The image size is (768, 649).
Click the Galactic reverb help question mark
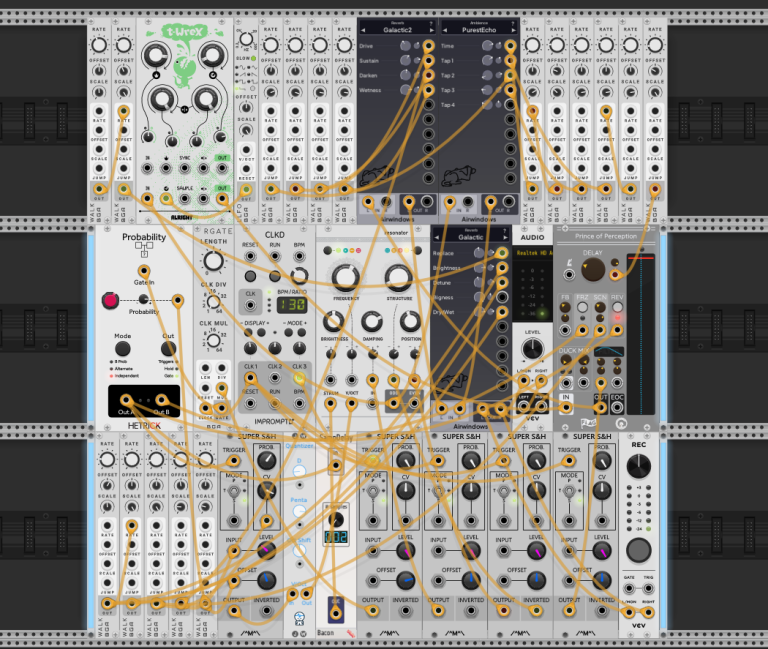pyautogui.click(x=505, y=230)
